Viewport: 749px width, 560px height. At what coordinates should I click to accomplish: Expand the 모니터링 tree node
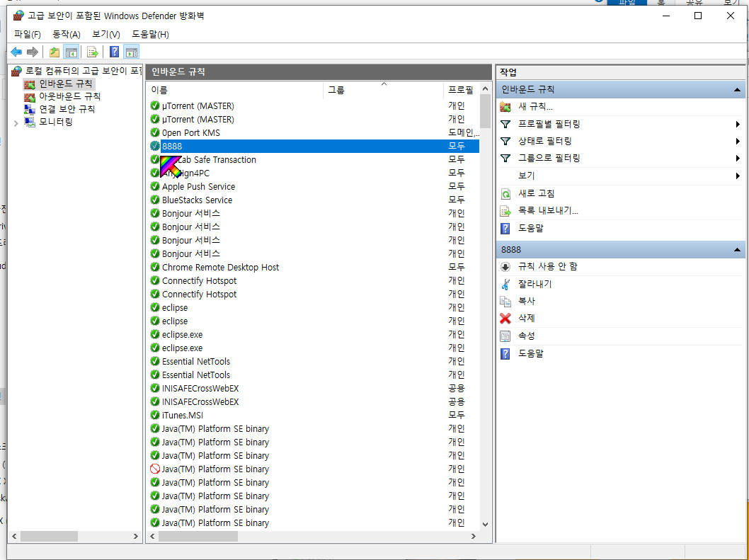(16, 123)
